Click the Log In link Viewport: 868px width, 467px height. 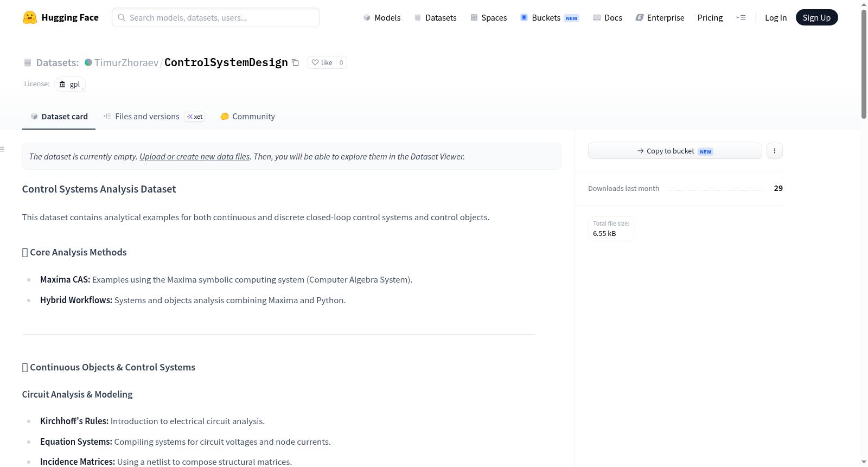coord(776,17)
